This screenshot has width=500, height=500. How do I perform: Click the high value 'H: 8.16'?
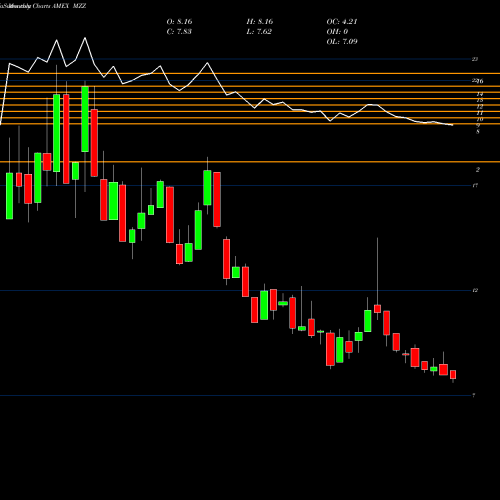[260, 22]
